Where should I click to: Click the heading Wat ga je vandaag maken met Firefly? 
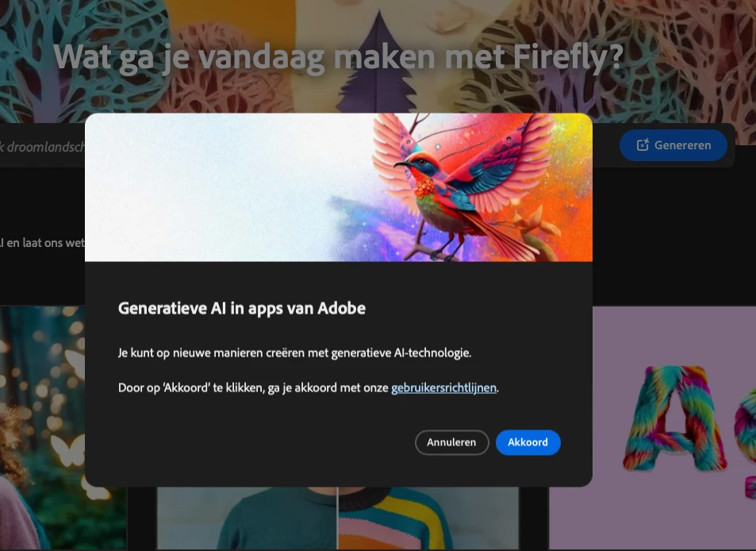(339, 57)
